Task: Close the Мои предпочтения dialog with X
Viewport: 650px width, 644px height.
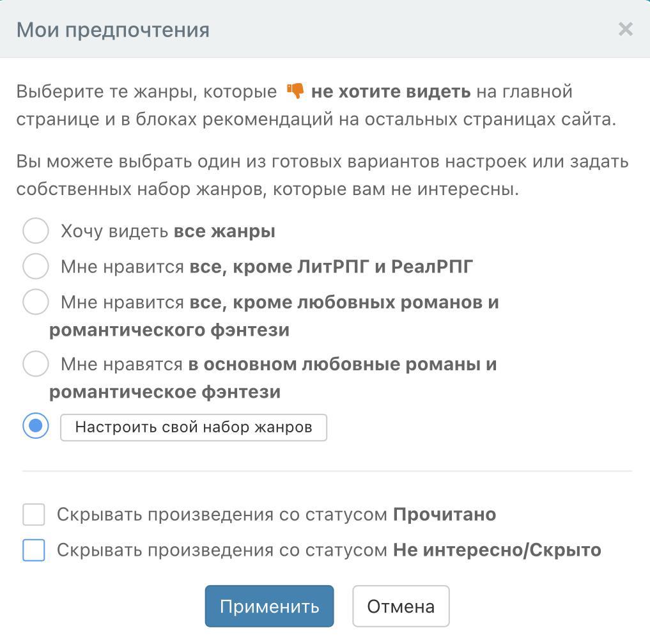Action: (x=625, y=29)
